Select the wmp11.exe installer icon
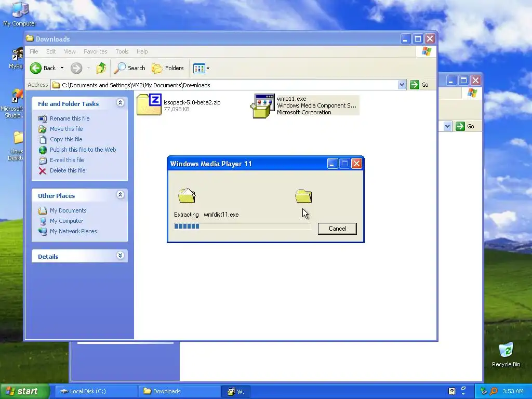 [x=262, y=106]
